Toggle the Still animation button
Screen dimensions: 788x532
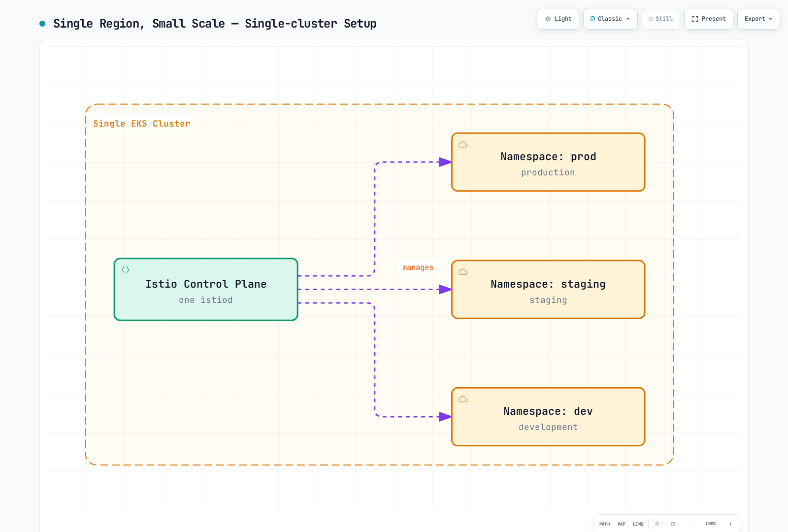pos(661,19)
